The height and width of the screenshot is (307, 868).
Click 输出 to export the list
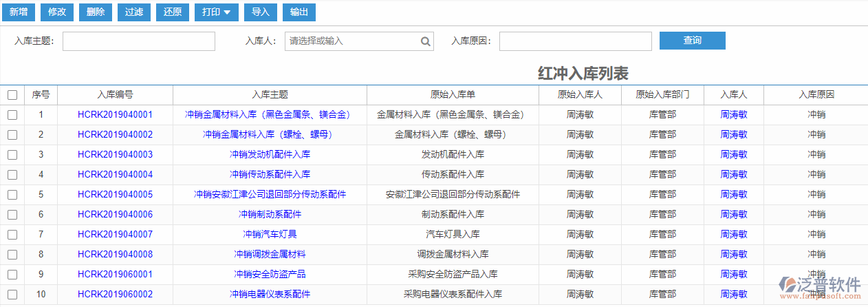pyautogui.click(x=299, y=12)
